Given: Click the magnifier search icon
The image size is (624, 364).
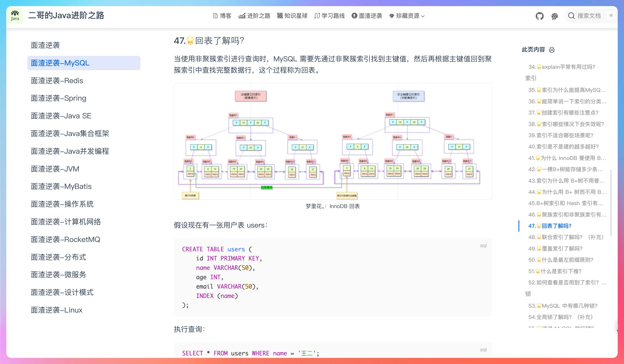Looking at the screenshot, I should pyautogui.click(x=571, y=16).
